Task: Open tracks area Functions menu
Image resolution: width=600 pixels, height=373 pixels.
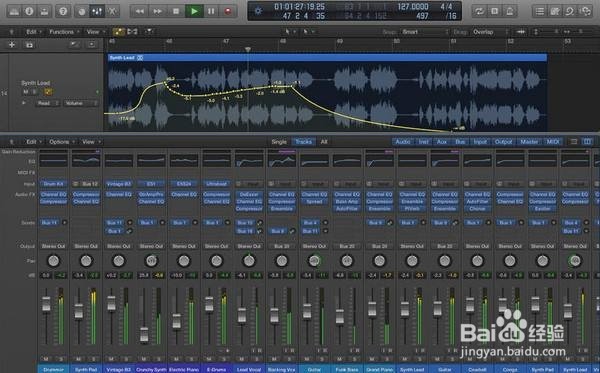Action: [x=64, y=32]
